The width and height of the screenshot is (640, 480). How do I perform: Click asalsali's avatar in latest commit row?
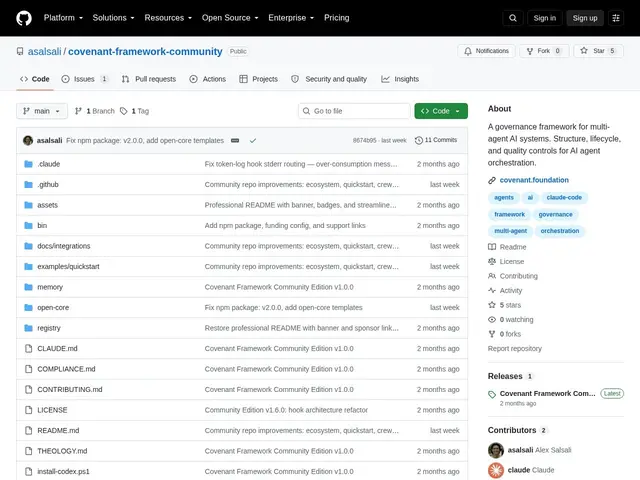coord(28,140)
